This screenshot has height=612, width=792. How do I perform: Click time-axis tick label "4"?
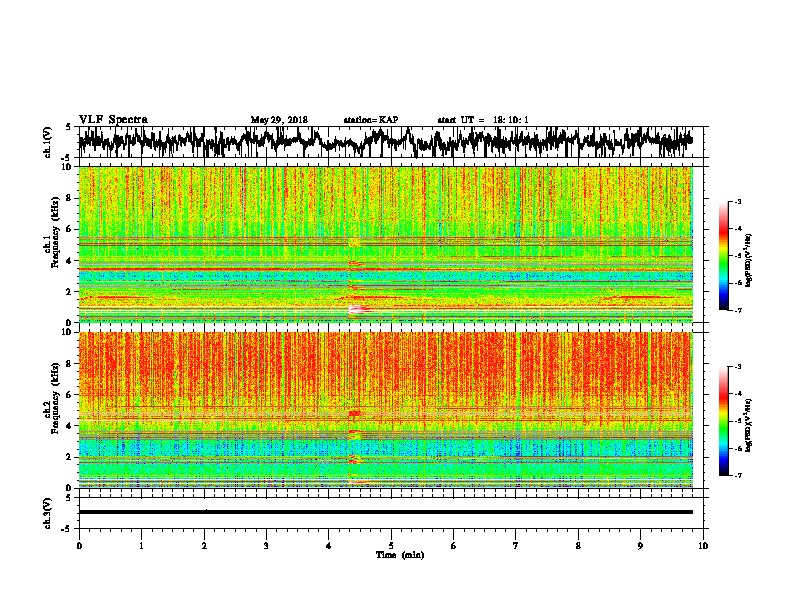[329, 546]
